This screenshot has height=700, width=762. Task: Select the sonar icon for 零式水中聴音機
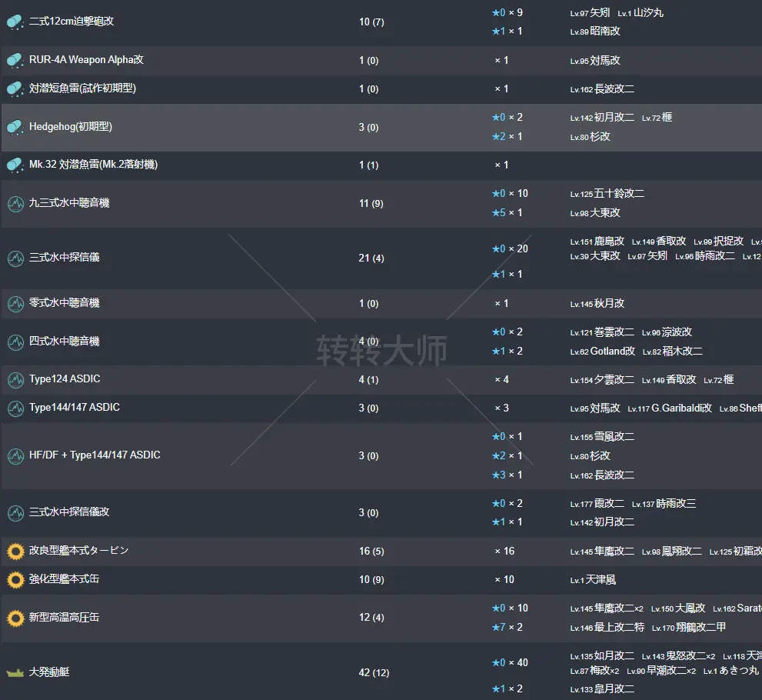tap(15, 303)
